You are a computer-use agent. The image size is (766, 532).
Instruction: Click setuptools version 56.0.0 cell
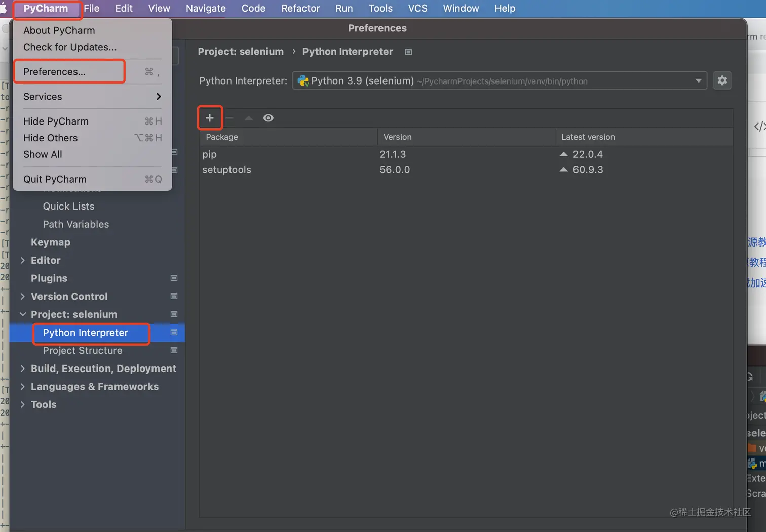coord(395,170)
